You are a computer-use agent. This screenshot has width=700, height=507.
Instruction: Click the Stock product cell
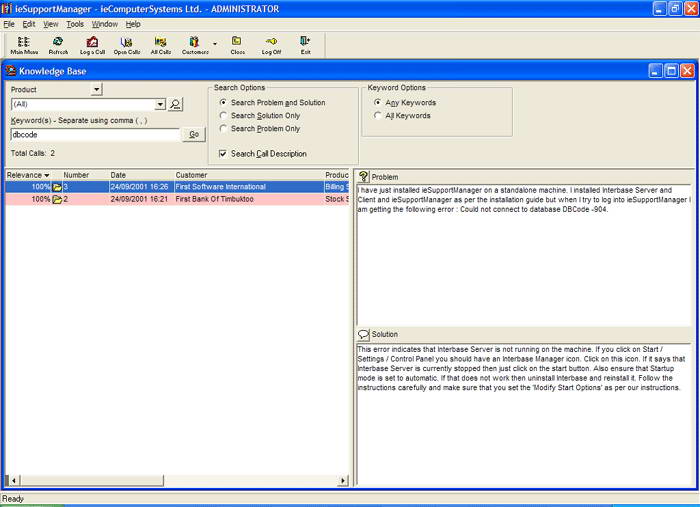pyautogui.click(x=337, y=199)
